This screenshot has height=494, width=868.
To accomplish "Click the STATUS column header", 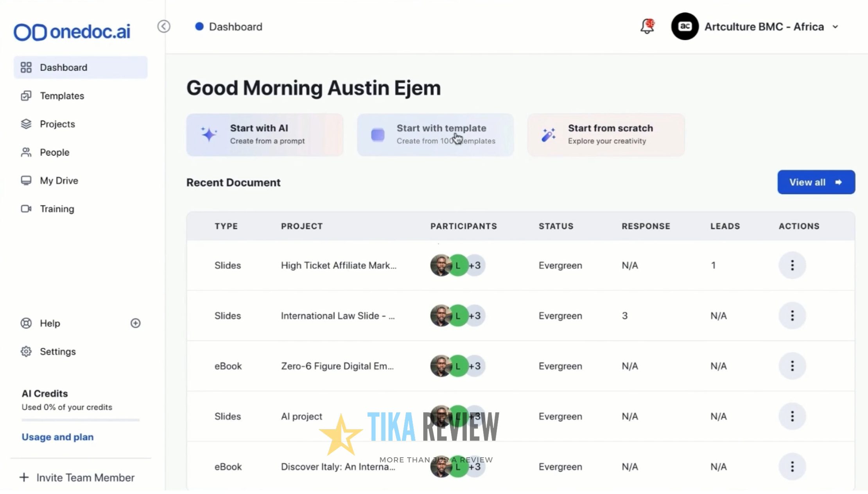I will click(x=556, y=226).
